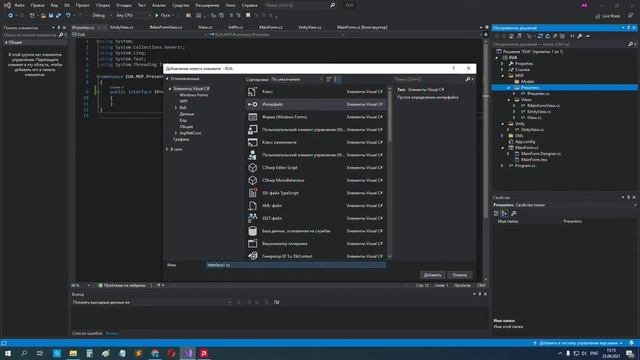Click the bookmark toolbar icon
Image resolution: width=640 pixels, height=360 pixels.
click(x=248, y=16)
